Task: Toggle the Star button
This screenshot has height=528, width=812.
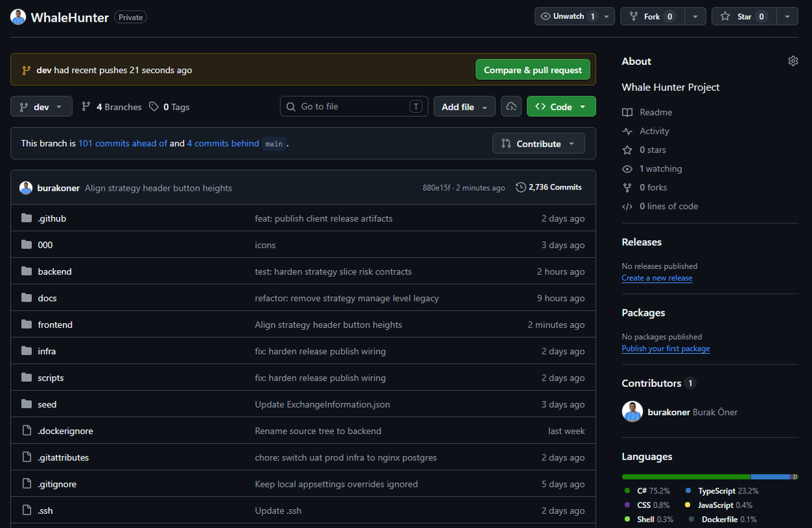Action: (x=744, y=16)
